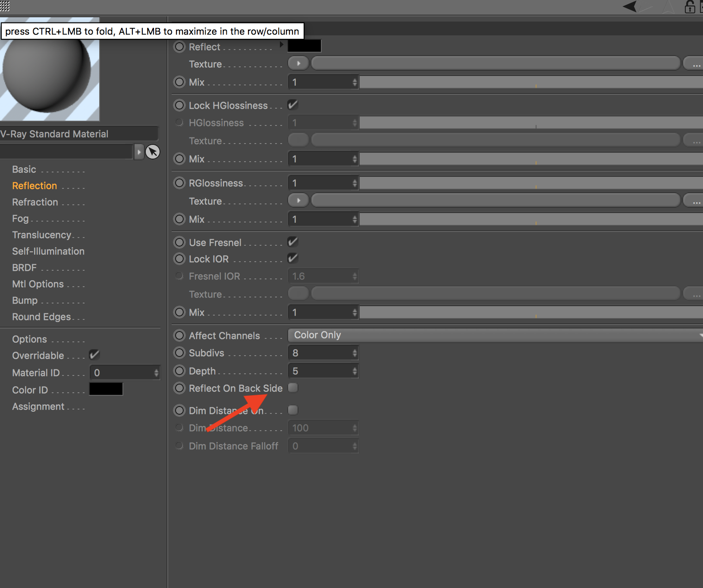The height and width of the screenshot is (588, 703).
Task: Switch to the Assignment tab
Action: coord(38,407)
